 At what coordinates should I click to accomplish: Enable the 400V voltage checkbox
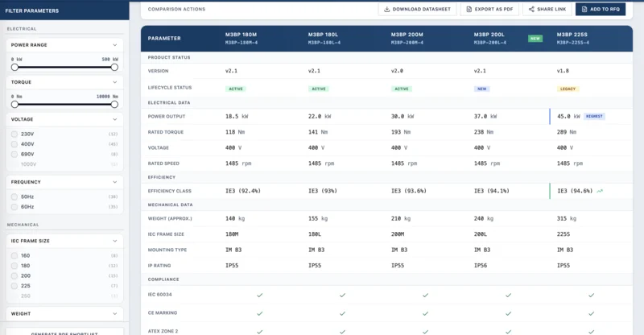[14, 144]
